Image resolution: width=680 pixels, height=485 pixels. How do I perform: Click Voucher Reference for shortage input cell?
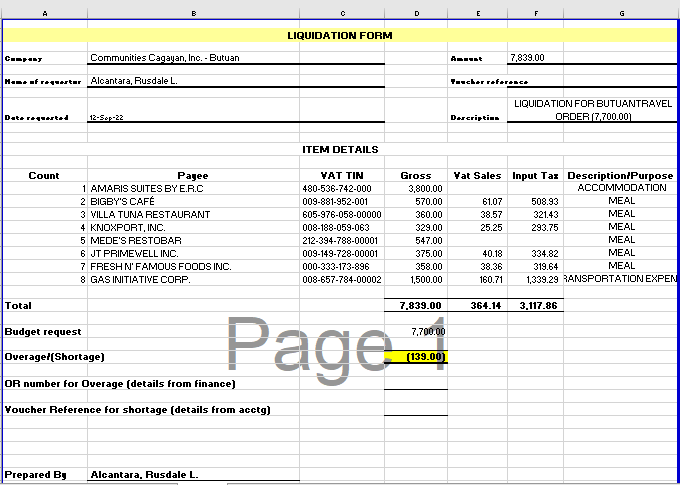point(416,410)
